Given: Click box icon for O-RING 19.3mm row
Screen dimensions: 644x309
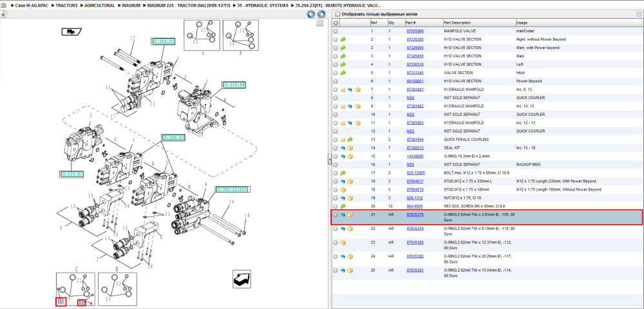Looking at the screenshot, I should (x=350, y=156).
